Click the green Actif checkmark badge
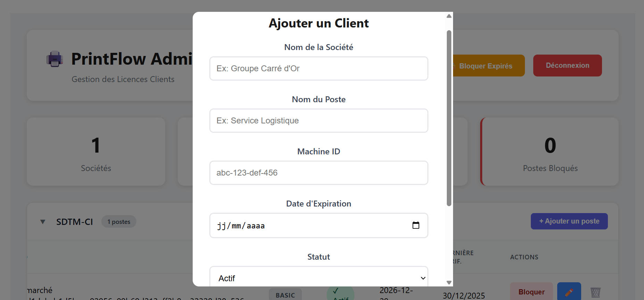 (x=340, y=293)
